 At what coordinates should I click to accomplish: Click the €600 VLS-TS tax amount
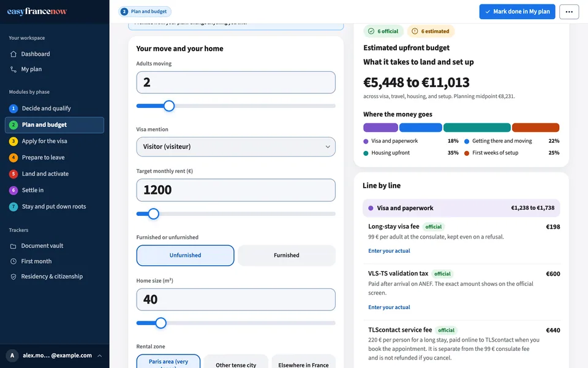pos(552,274)
